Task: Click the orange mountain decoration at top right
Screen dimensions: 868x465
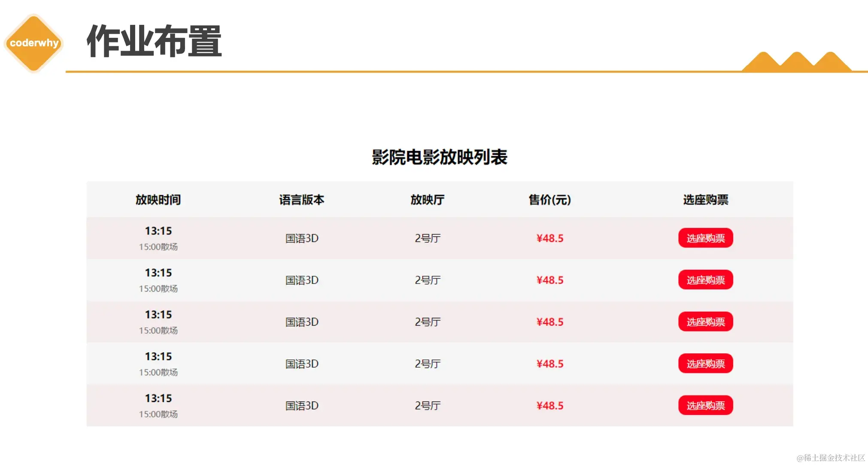Action: pos(796,63)
